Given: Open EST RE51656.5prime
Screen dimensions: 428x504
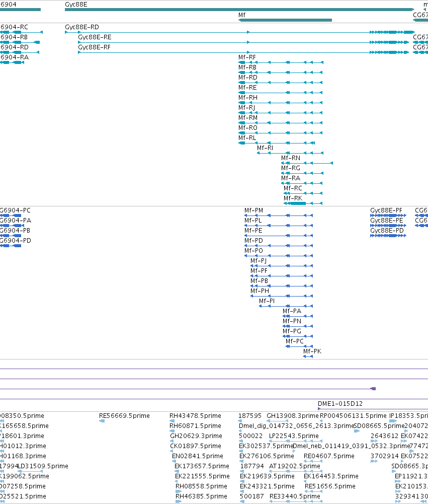Looking at the screenshot, I should click(x=330, y=486).
